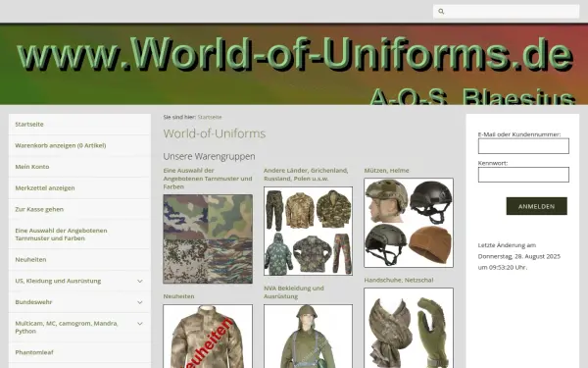
Task: Open NVA soldier mannequin thumbnail
Action: (x=308, y=336)
